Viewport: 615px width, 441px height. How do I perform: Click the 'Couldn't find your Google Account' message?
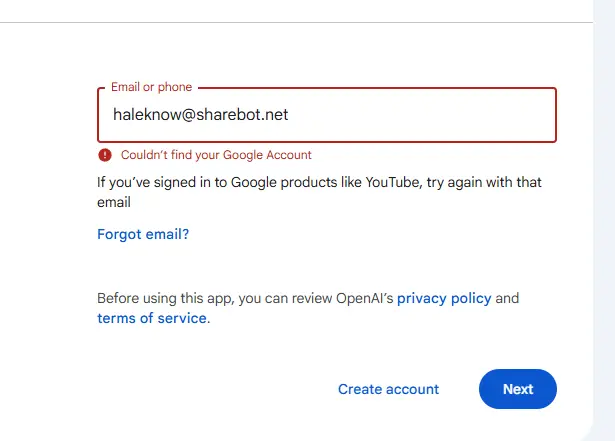point(216,155)
